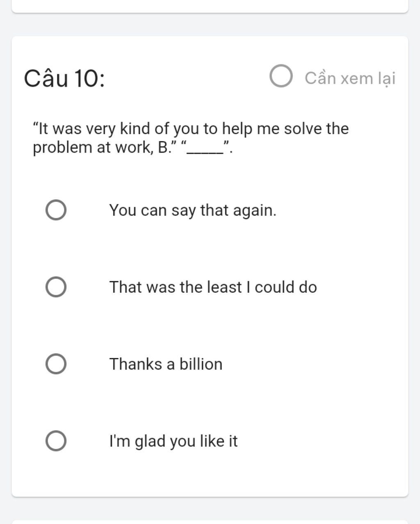Click the blank underscore in the question
Image resolution: width=420 pixels, height=524 pixels.
point(205,148)
